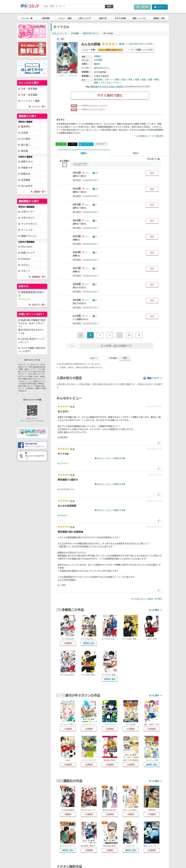Switch to 話読み tab
The height and width of the screenshot is (868, 186).
coord(84,153)
